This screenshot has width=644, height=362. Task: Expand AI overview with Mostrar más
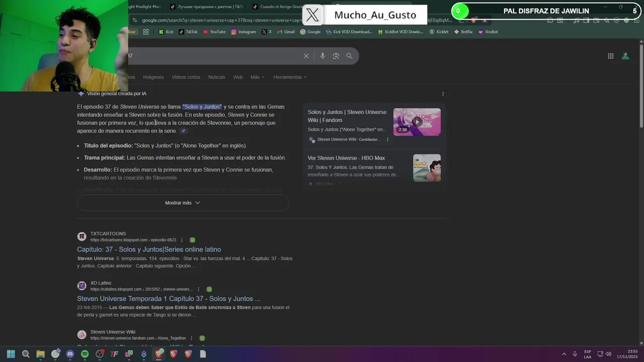point(183,203)
